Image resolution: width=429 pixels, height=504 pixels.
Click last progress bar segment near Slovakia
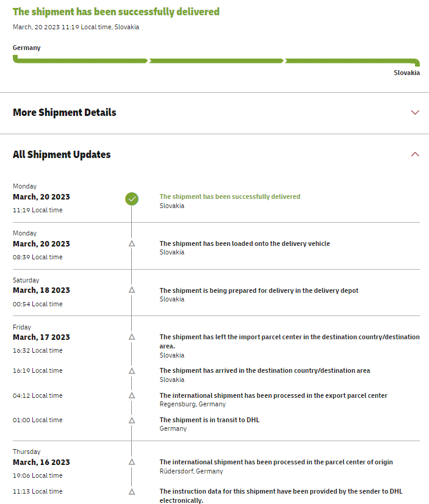351,60
